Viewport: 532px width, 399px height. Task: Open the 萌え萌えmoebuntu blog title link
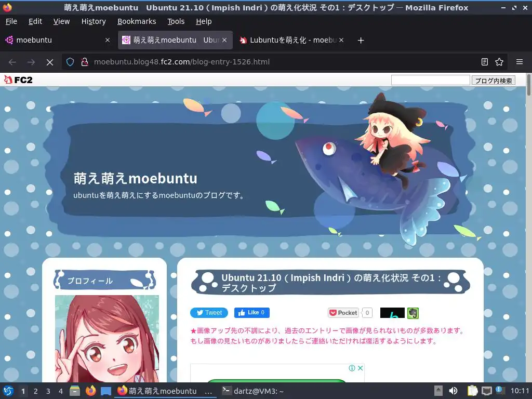135,179
